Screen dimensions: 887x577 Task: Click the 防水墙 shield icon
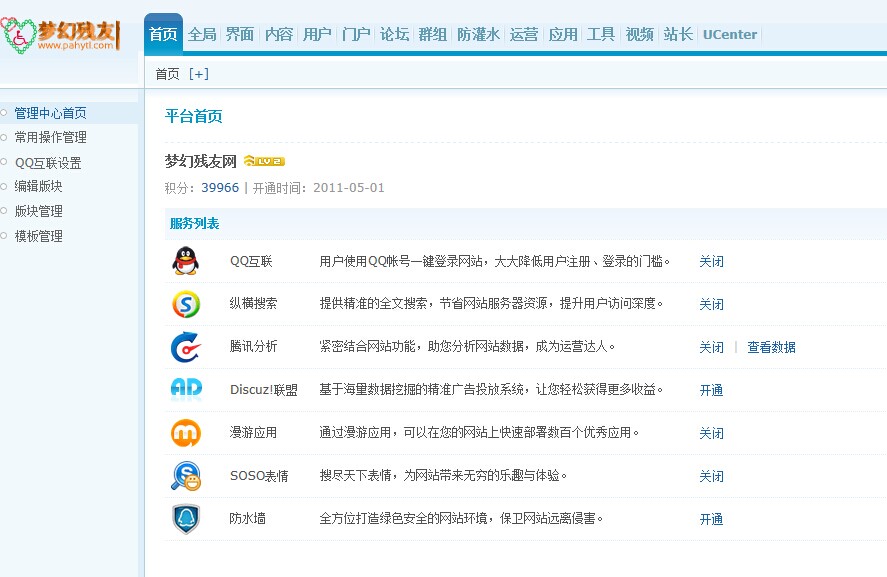tap(185, 519)
